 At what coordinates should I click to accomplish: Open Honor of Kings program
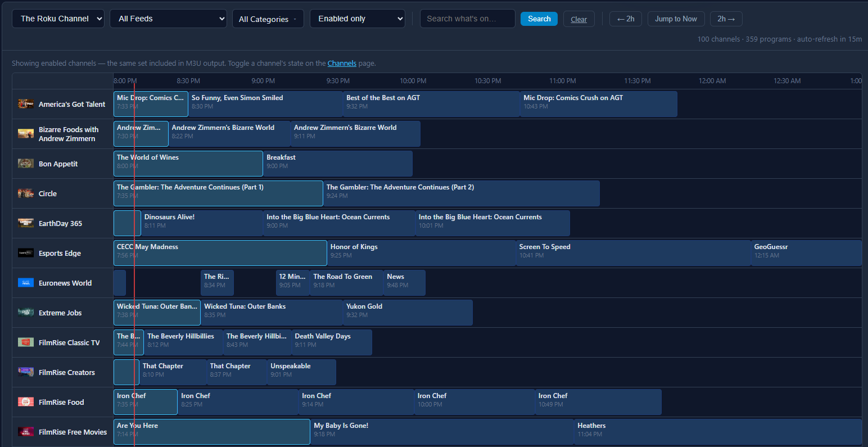pos(422,253)
